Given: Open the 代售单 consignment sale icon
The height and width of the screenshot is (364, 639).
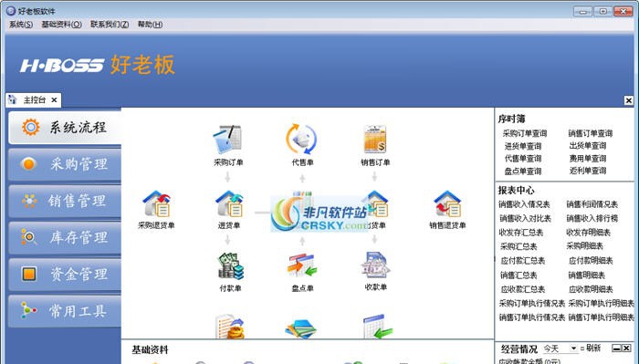Looking at the screenshot, I should point(301,140).
